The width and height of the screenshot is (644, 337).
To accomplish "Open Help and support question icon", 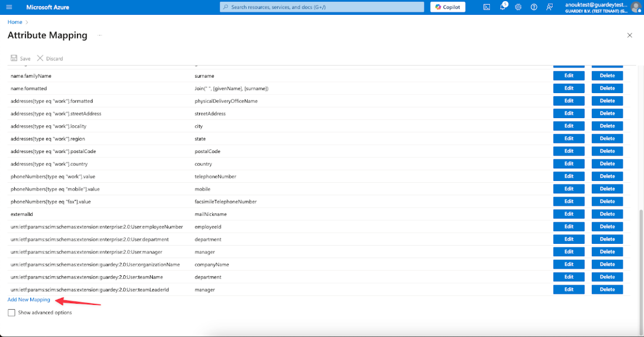I will coord(534,7).
